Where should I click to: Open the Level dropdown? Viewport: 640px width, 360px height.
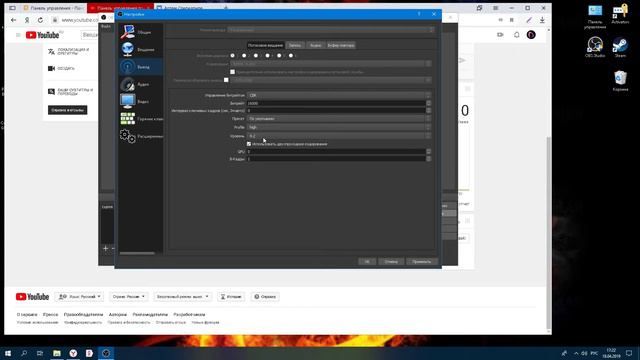[x=339, y=136]
